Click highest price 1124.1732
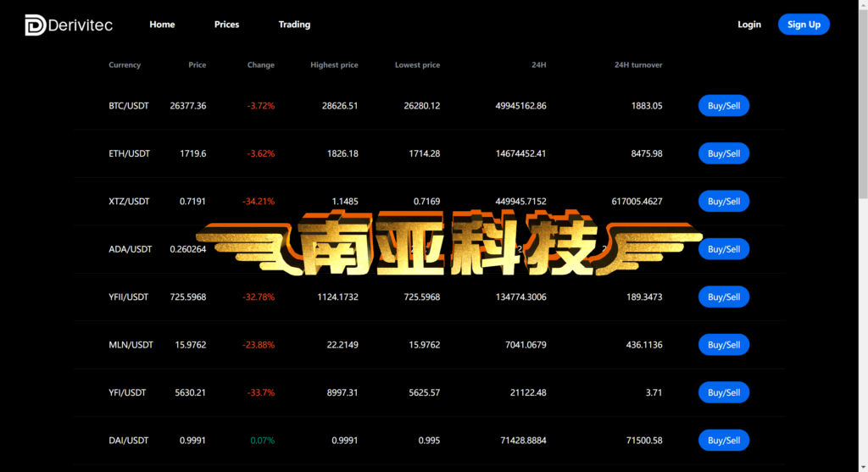868x472 pixels. coord(337,297)
